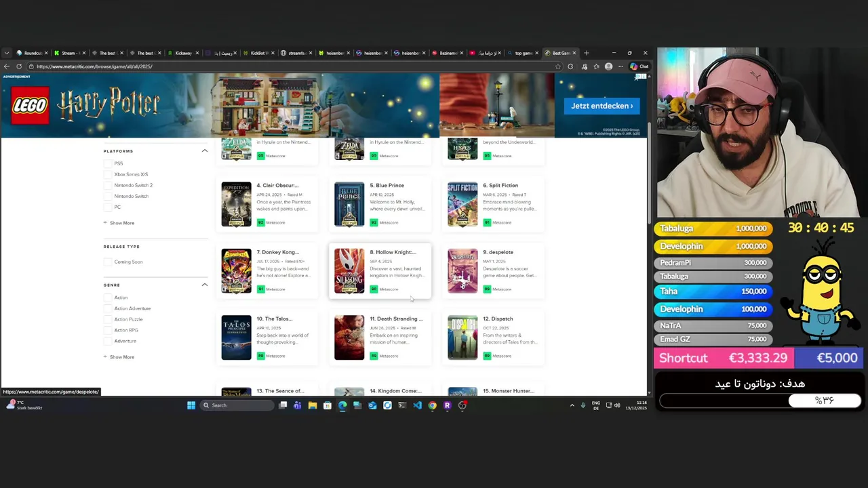Tick the Nintendo Switch platform checkbox
The height and width of the screenshot is (488, 868).
[107, 196]
